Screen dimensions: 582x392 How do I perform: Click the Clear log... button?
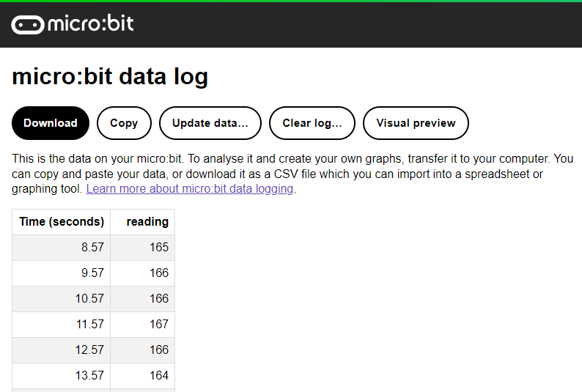pyautogui.click(x=312, y=123)
